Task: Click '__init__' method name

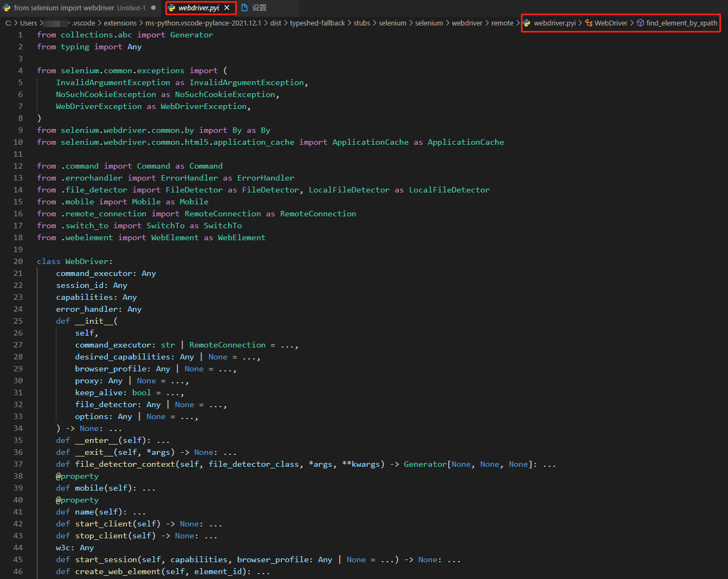Action: pyautogui.click(x=94, y=321)
